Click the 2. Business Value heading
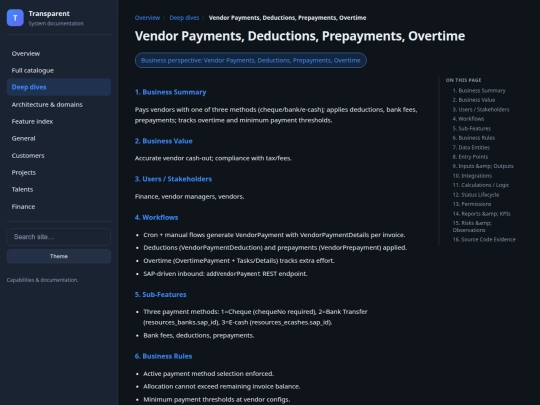 pos(164,141)
